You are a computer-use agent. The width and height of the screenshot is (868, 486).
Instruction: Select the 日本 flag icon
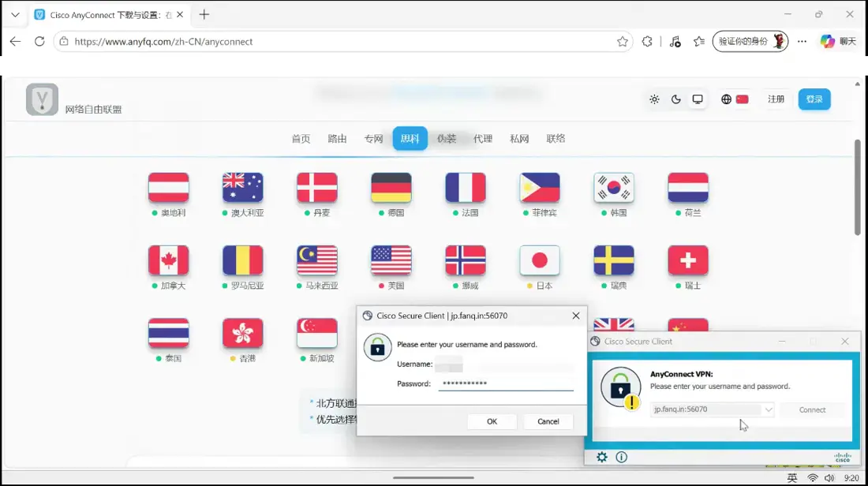coord(540,260)
